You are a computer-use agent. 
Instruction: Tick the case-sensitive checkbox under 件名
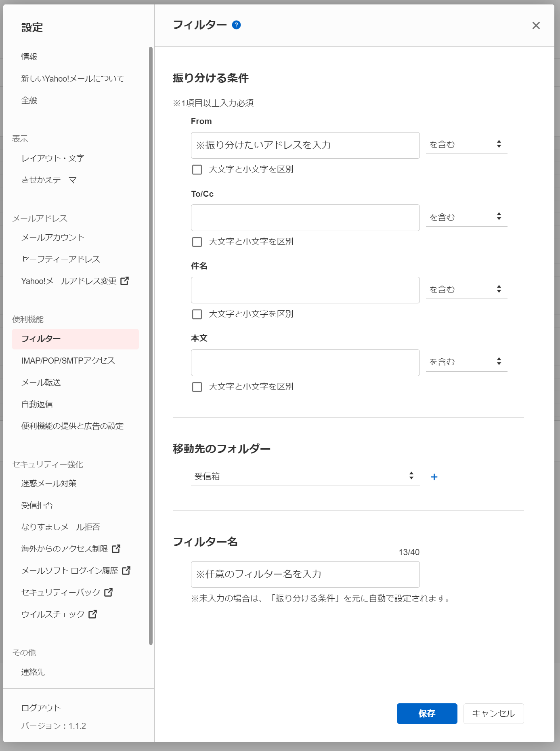pyautogui.click(x=197, y=314)
